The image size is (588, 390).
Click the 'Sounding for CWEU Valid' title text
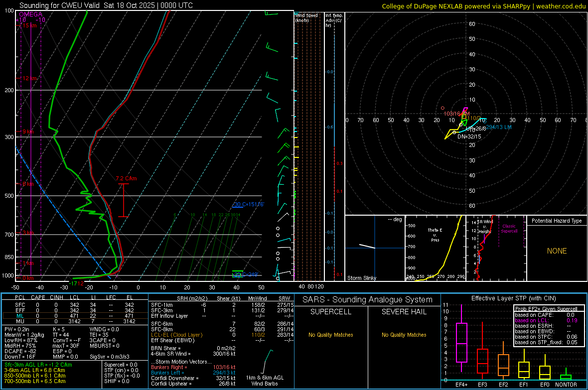(59, 5)
